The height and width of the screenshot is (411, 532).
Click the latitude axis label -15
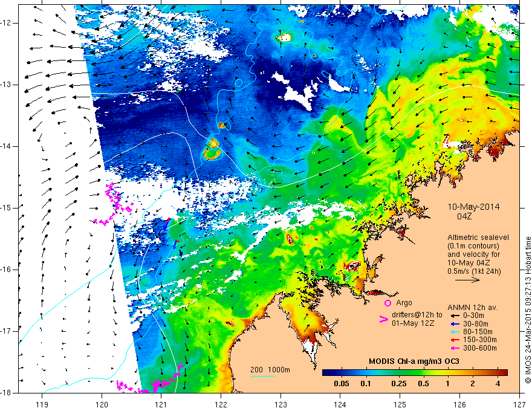click(7, 208)
